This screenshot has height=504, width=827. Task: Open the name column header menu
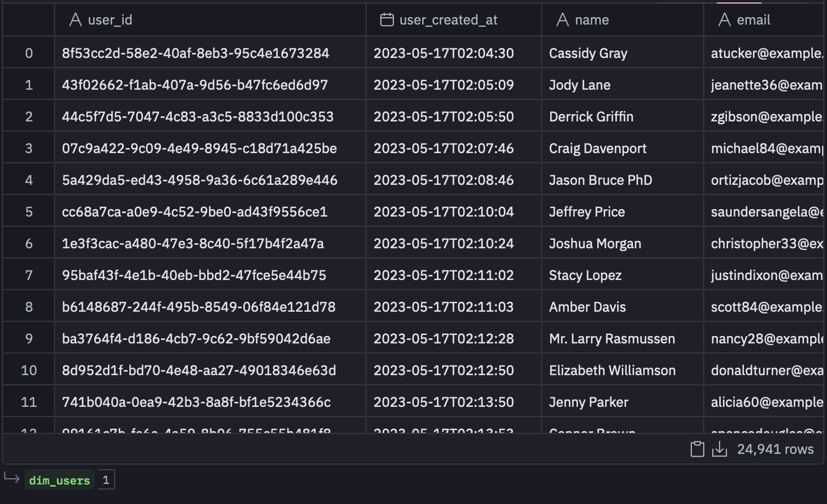(592, 20)
